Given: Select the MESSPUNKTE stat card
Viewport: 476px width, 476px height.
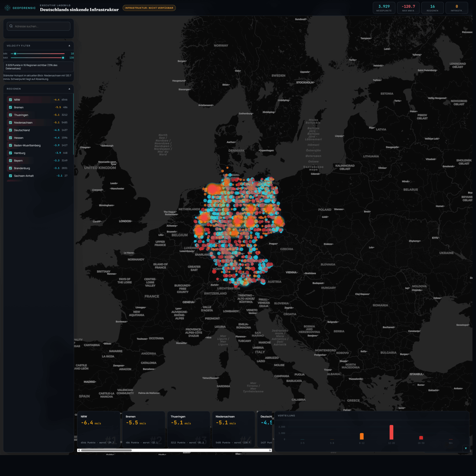Looking at the screenshot, I should 384,7.
